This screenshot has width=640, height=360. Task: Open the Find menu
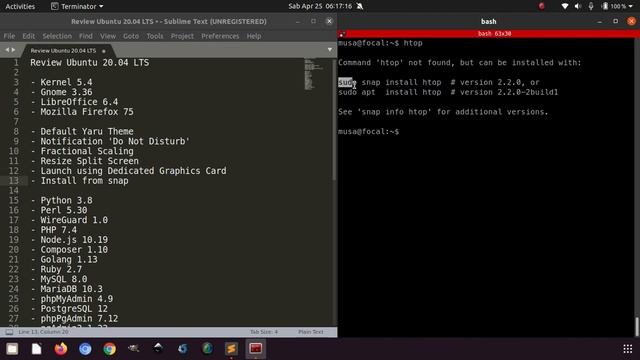86,36
